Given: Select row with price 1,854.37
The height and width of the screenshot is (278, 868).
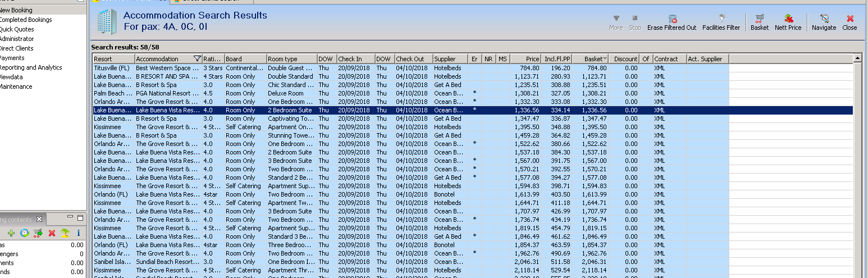Looking at the screenshot, I should coord(473,245).
